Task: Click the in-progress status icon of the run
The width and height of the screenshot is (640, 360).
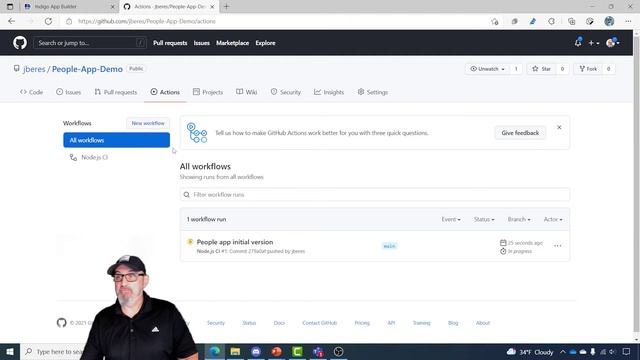Action: coord(190,242)
